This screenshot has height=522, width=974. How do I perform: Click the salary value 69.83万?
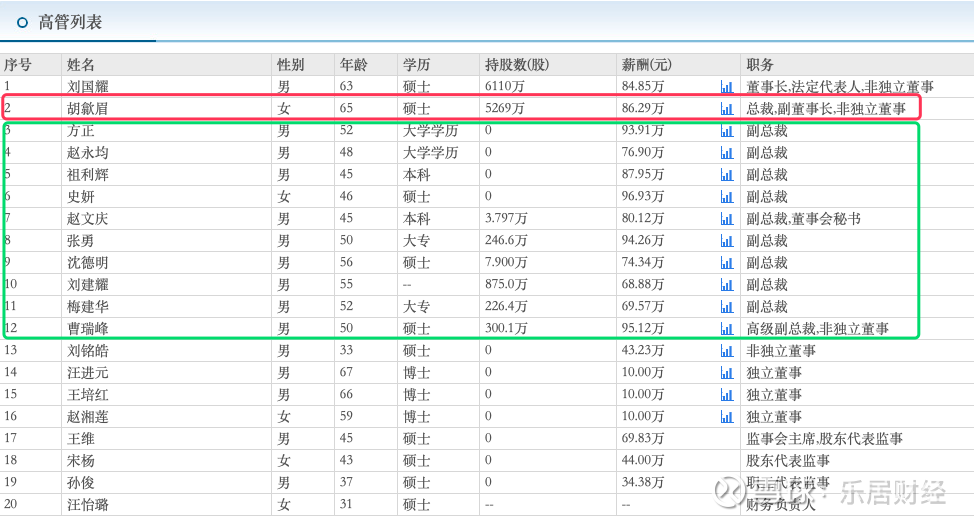(643, 439)
